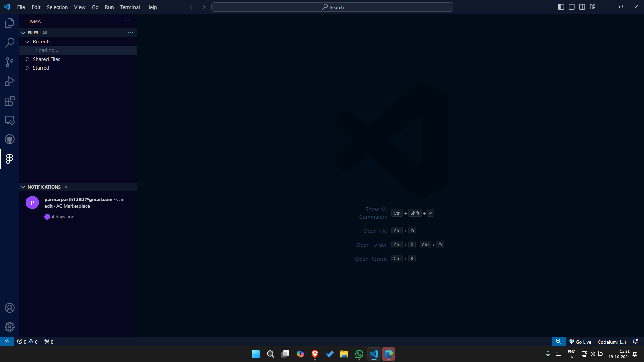The width and height of the screenshot is (644, 362).
Task: Open the Manage gear icon
Action: (10, 327)
